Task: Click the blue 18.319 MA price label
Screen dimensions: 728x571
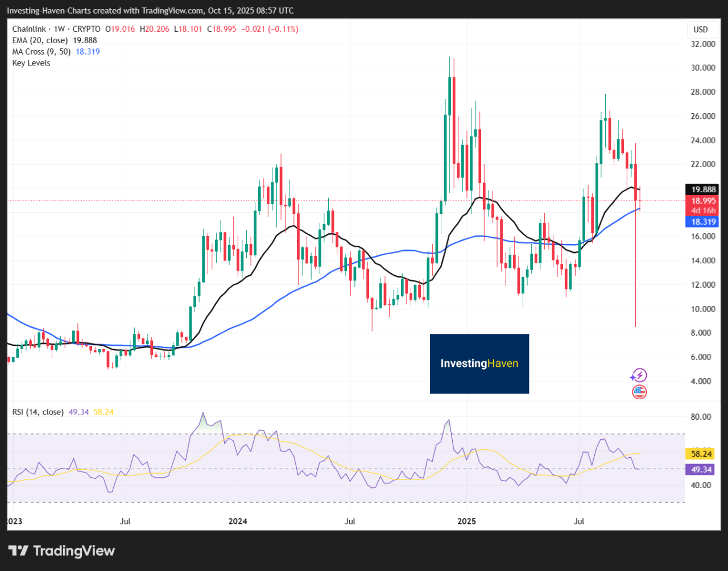Action: (704, 222)
